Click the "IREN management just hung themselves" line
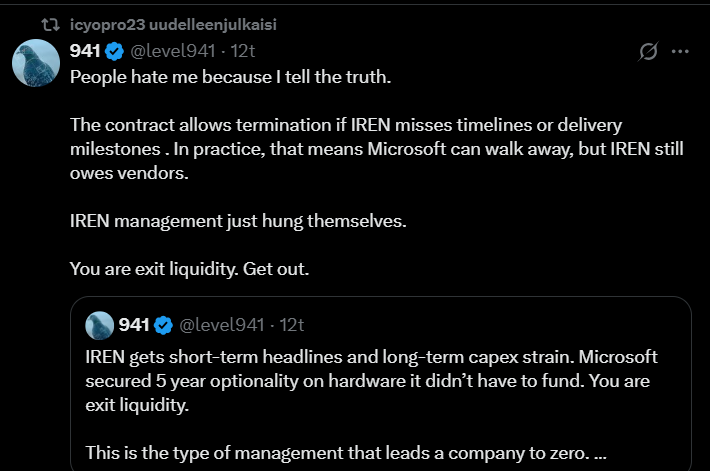Screen dimensions: 710x471 238,220
